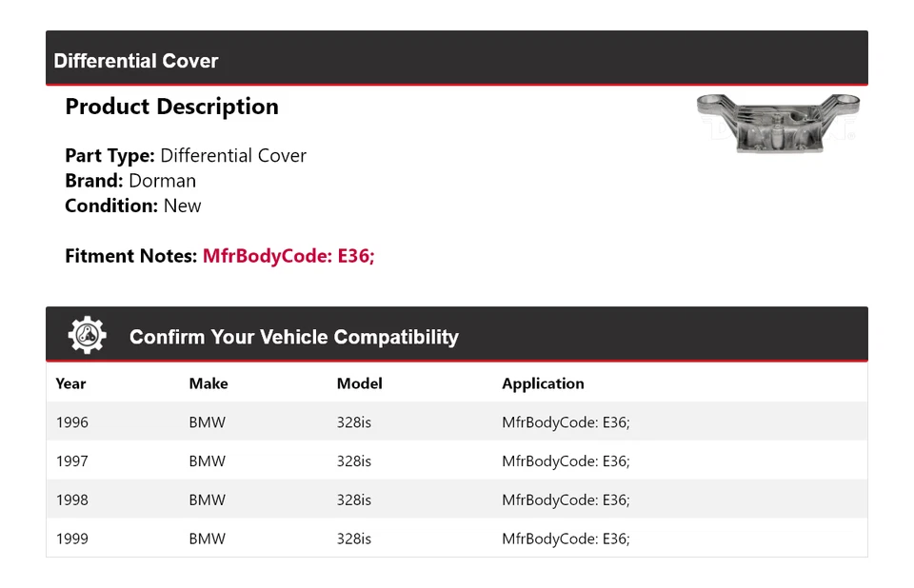Image resolution: width=914 pixels, height=588 pixels.
Task: Click the Year column header
Action: click(70, 383)
